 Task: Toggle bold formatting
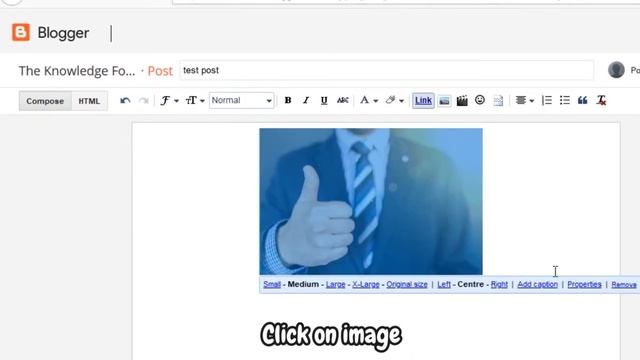pyautogui.click(x=288, y=100)
